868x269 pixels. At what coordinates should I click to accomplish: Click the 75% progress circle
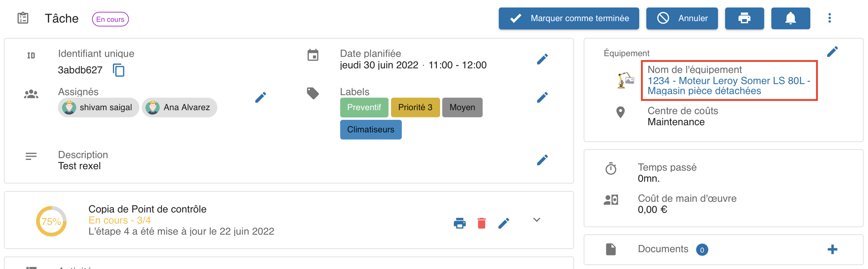point(51,221)
